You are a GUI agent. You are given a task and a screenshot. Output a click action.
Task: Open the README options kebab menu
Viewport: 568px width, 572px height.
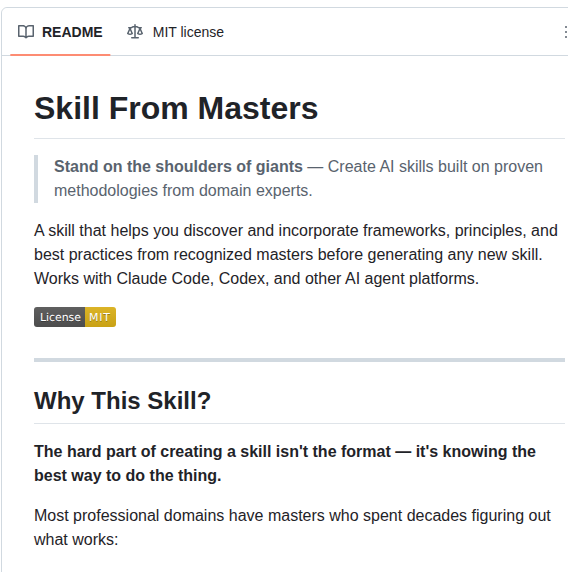[565, 32]
